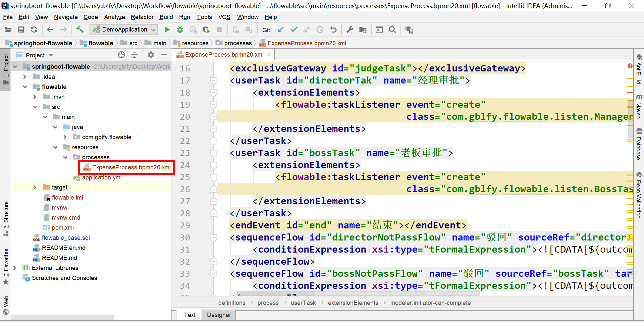Open Maven side tool window
The height and width of the screenshot is (323, 644).
tap(639, 107)
